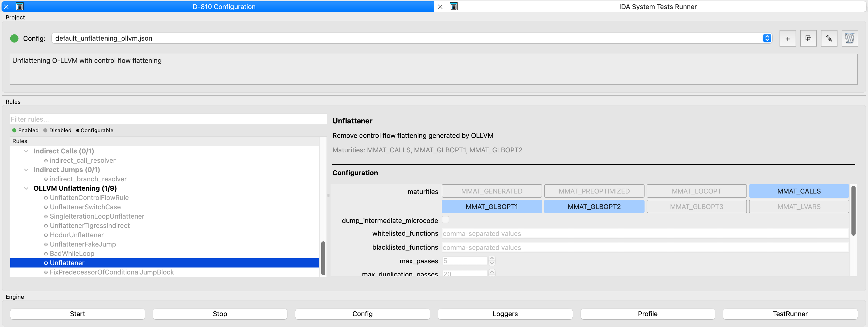
Task: Edit the config using the pencil icon
Action: pos(829,38)
